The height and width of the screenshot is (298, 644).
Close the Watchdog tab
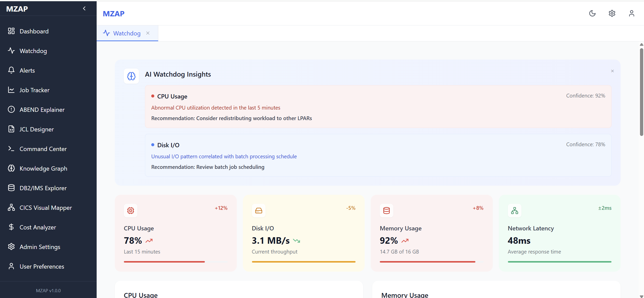[148, 33]
